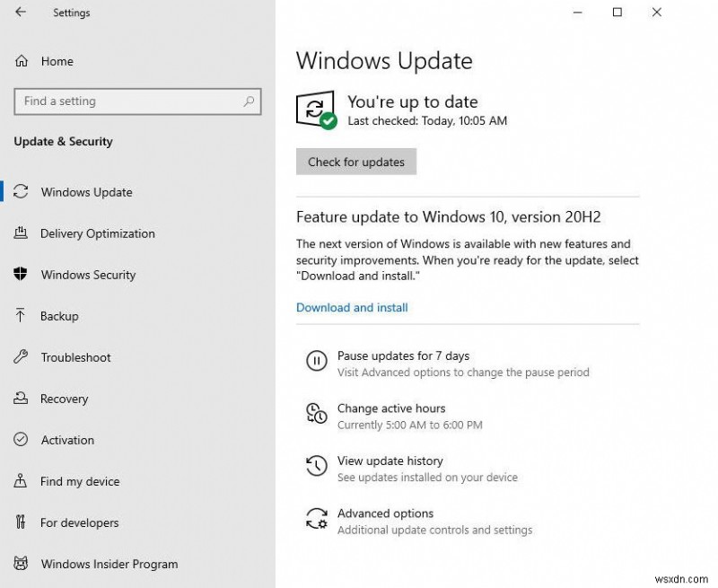Image resolution: width=718 pixels, height=588 pixels.
Task: Open Find my device via its icon
Action: point(20,481)
